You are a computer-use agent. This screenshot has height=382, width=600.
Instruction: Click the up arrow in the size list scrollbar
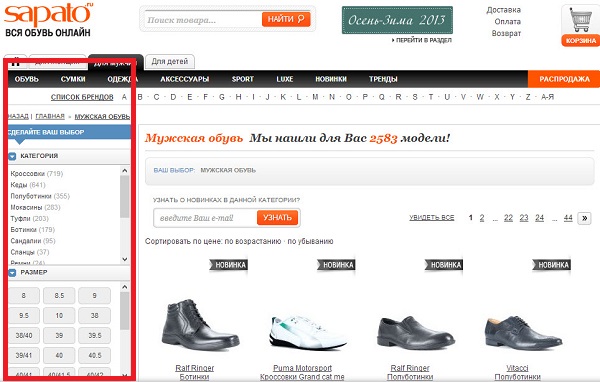click(x=125, y=287)
